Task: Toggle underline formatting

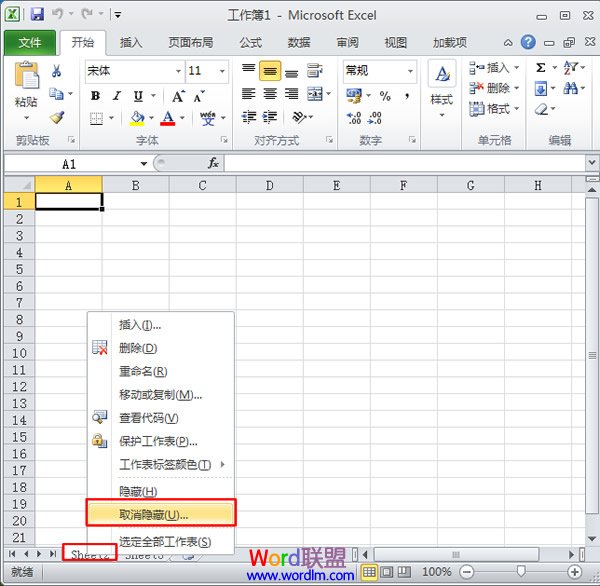Action: click(x=138, y=96)
